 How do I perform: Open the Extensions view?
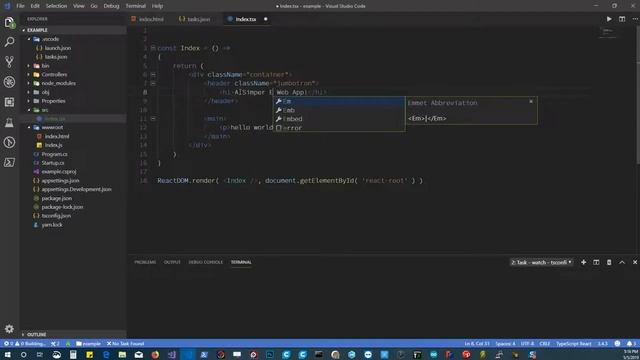(x=9, y=102)
